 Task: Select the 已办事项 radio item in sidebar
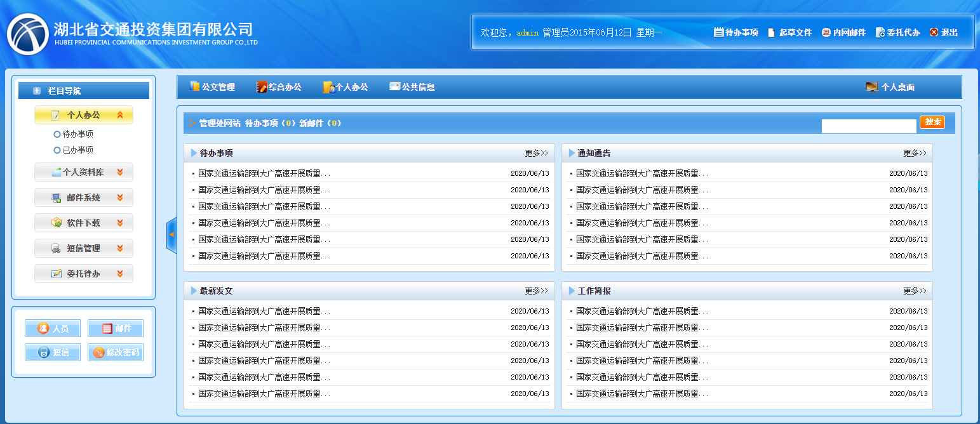57,150
